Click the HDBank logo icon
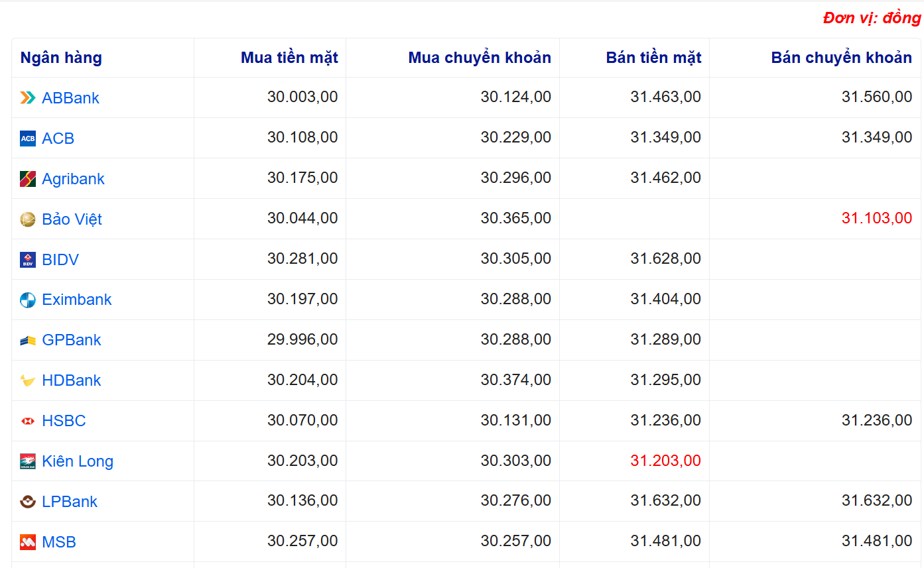Viewport: 924px width, 568px height. (x=28, y=381)
